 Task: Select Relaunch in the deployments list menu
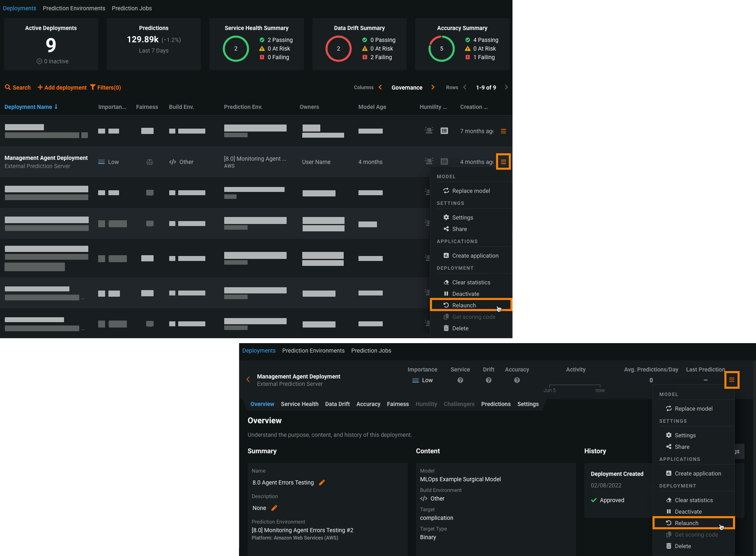(x=464, y=305)
